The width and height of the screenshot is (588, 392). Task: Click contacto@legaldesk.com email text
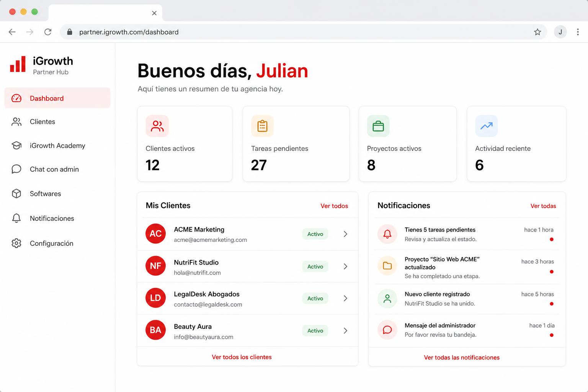point(208,304)
